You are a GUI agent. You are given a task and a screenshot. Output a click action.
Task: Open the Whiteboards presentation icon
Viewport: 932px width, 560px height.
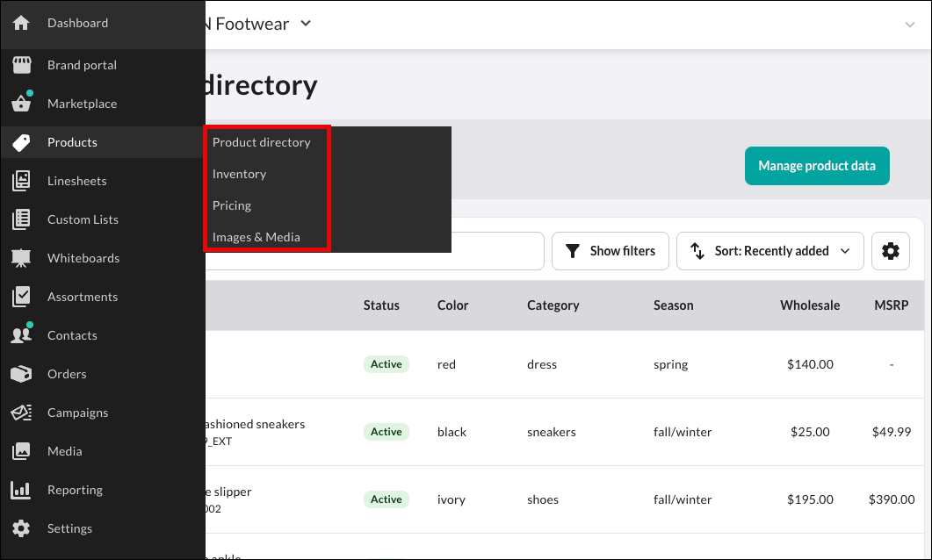click(21, 258)
